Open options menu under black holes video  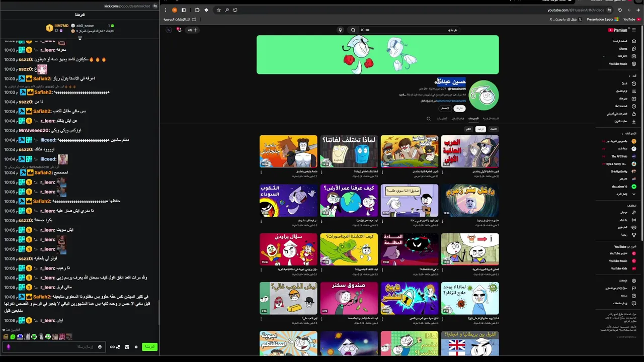tap(261, 221)
